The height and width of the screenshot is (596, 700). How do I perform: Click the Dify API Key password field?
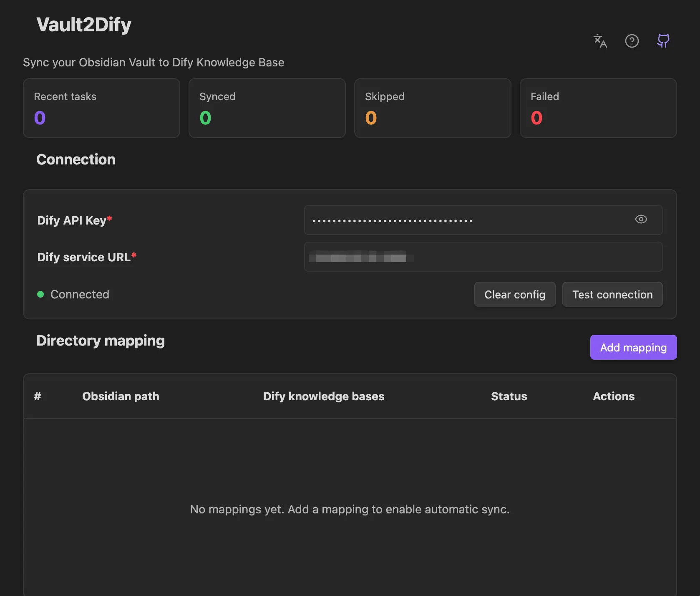pyautogui.click(x=483, y=220)
